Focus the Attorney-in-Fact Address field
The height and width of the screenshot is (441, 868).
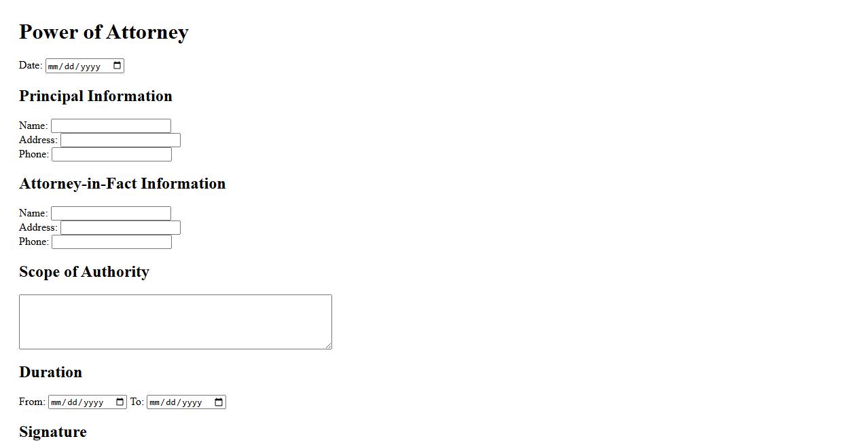coord(120,228)
